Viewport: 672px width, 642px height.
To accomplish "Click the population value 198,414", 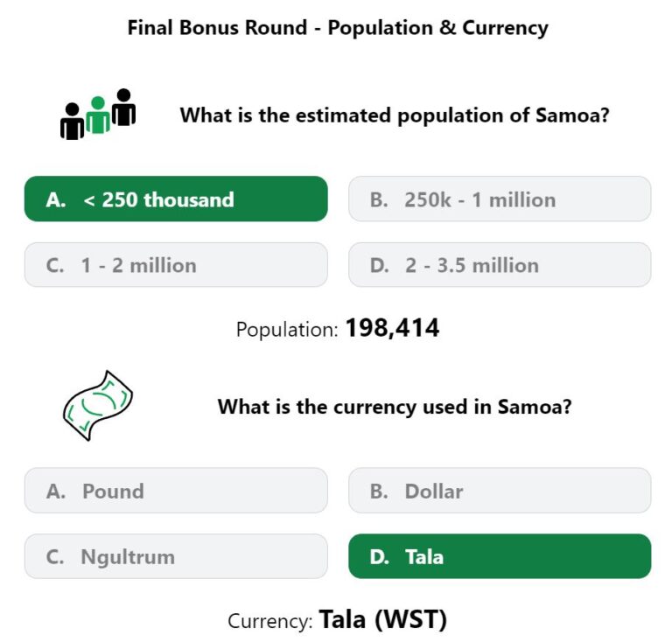I will point(392,328).
